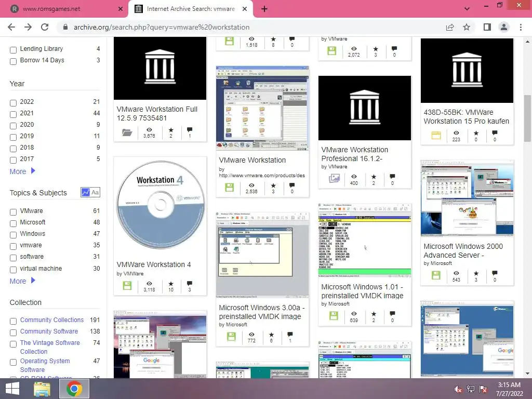Open the tab search dropdown chevron
The height and width of the screenshot is (399, 532).
[x=467, y=9]
